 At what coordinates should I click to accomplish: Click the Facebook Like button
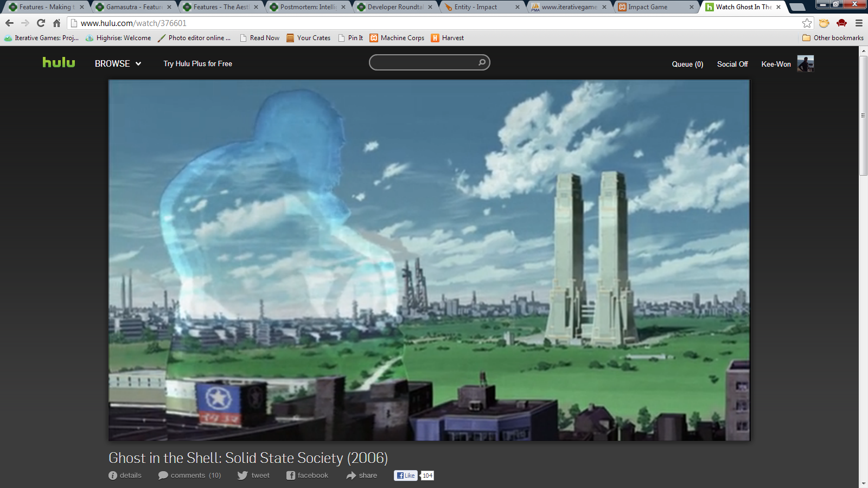pos(406,476)
